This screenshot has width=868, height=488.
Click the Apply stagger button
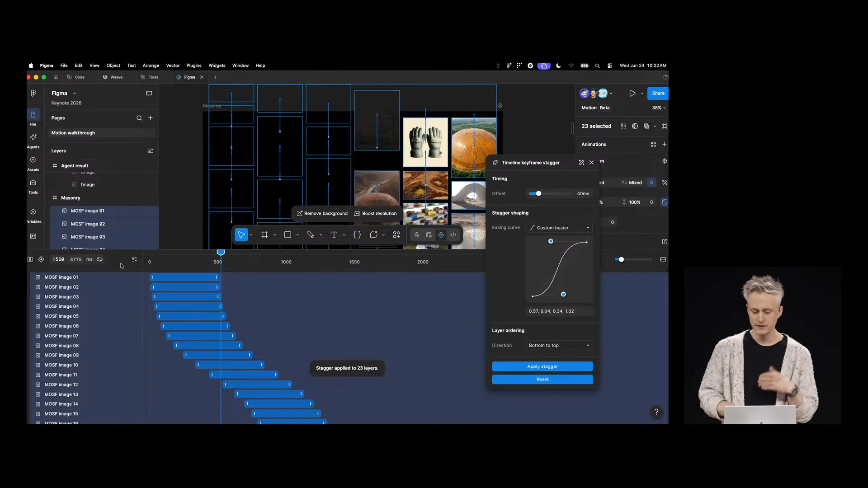542,366
